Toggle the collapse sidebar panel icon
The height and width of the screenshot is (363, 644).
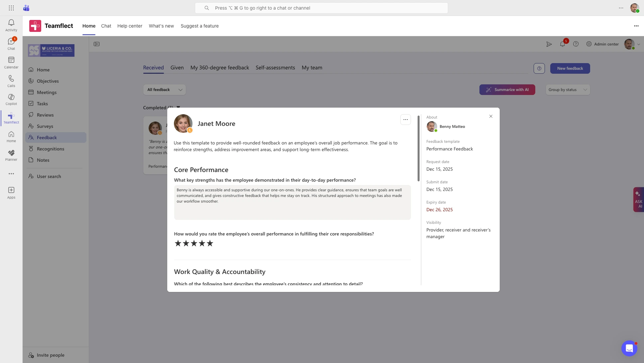pyautogui.click(x=97, y=44)
